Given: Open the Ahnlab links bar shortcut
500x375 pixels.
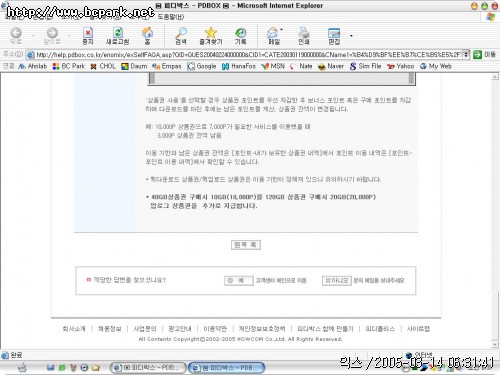Looking at the screenshot, I should tap(33, 66).
